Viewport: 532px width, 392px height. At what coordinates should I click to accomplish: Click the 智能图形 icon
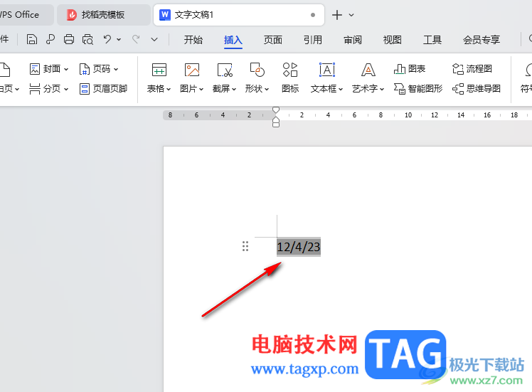point(399,89)
